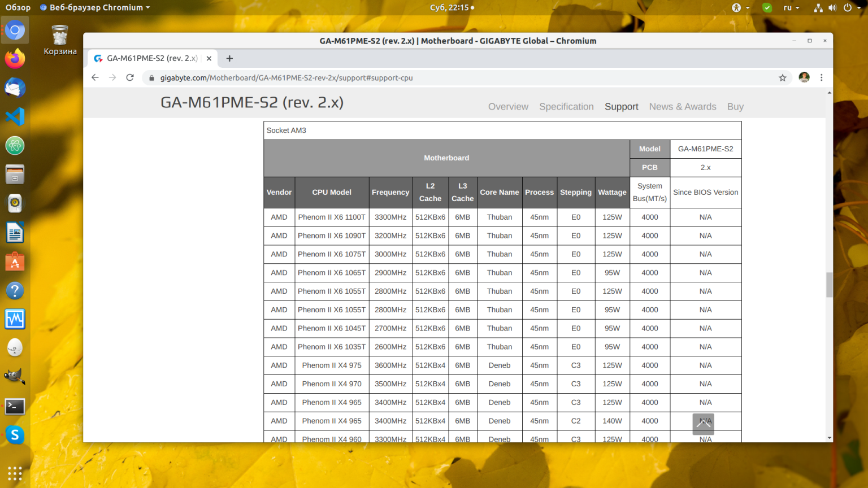This screenshot has width=868, height=488.
Task: Click Phenom II X6 1100T cell
Action: 332,217
